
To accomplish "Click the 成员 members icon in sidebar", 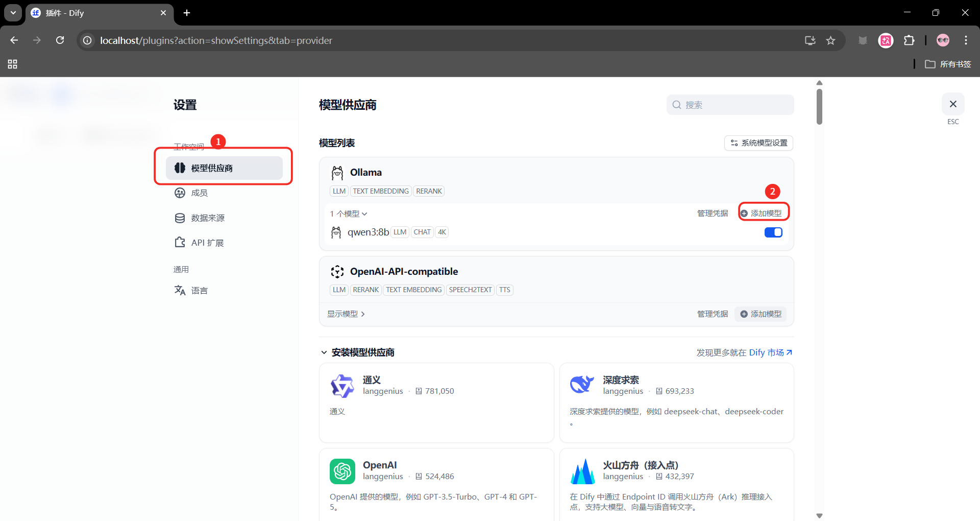I will [x=180, y=193].
